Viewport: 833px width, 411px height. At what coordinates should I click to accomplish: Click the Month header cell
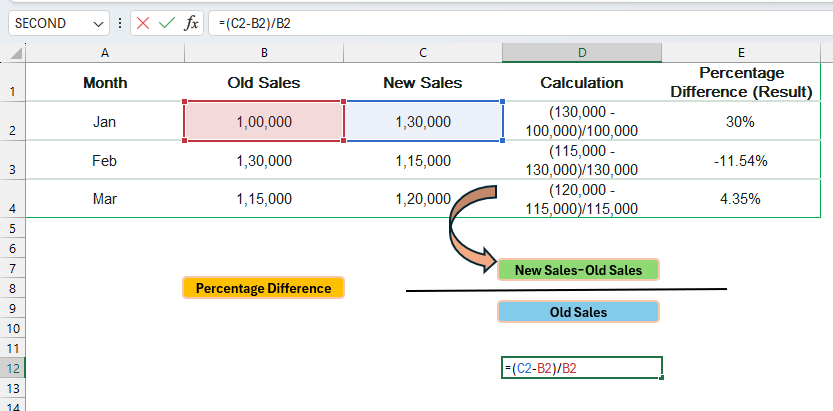[105, 82]
